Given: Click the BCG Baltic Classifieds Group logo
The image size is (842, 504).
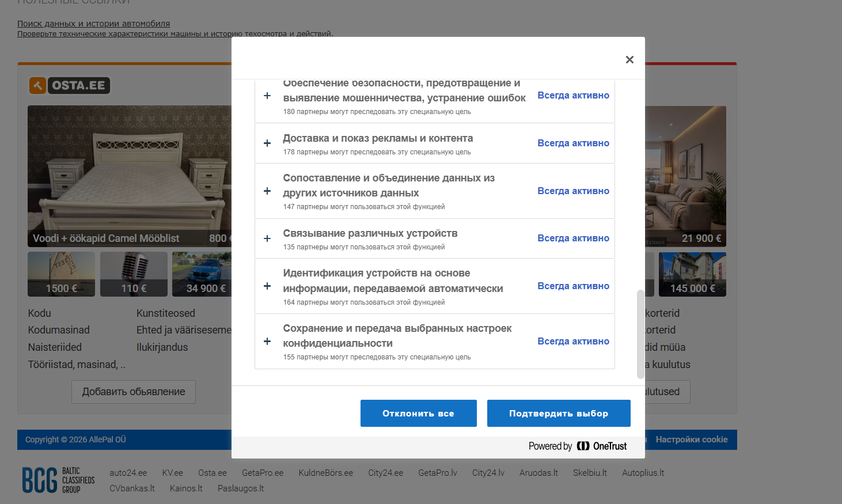Looking at the screenshot, I should [58, 480].
